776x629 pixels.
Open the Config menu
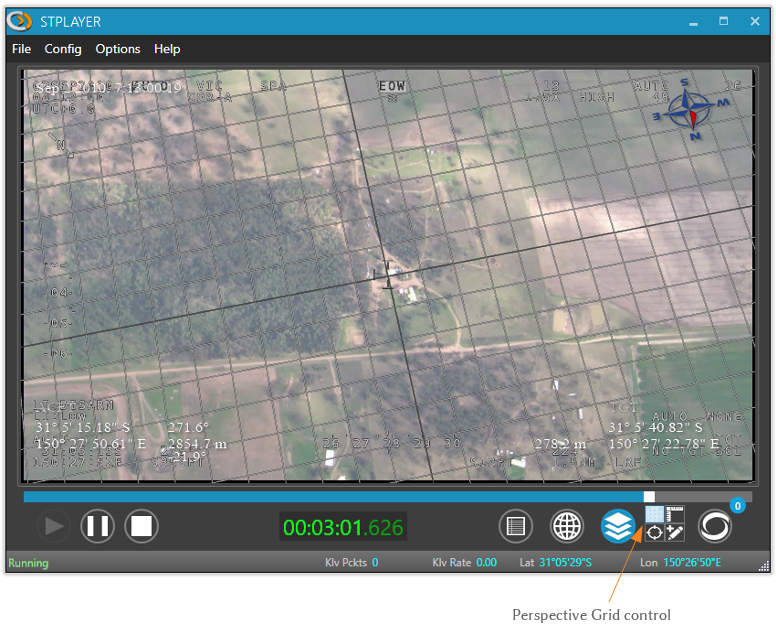pyautogui.click(x=63, y=49)
